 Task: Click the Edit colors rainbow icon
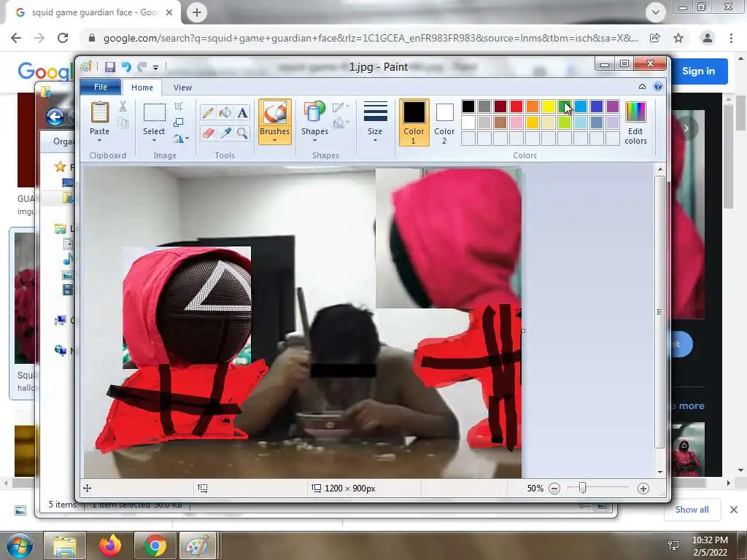(635, 112)
